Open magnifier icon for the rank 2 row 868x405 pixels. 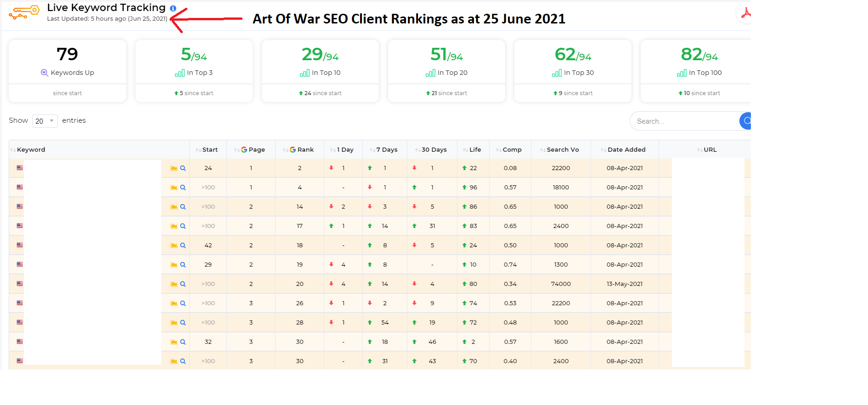click(x=183, y=168)
